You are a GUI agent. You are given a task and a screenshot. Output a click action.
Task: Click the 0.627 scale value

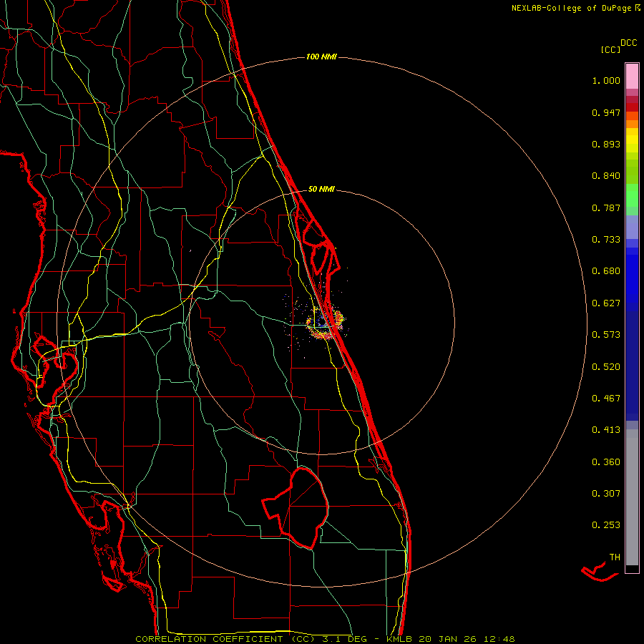606,303
